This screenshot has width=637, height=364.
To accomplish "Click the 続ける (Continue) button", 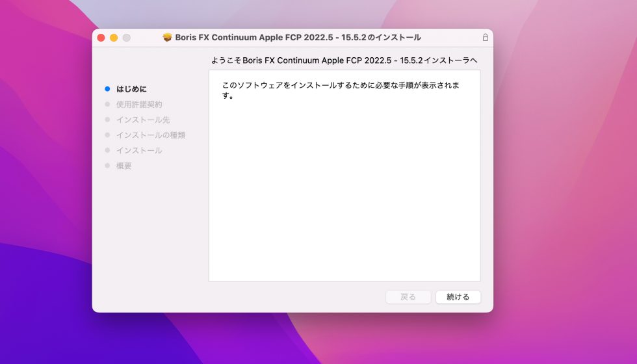I will (x=458, y=297).
